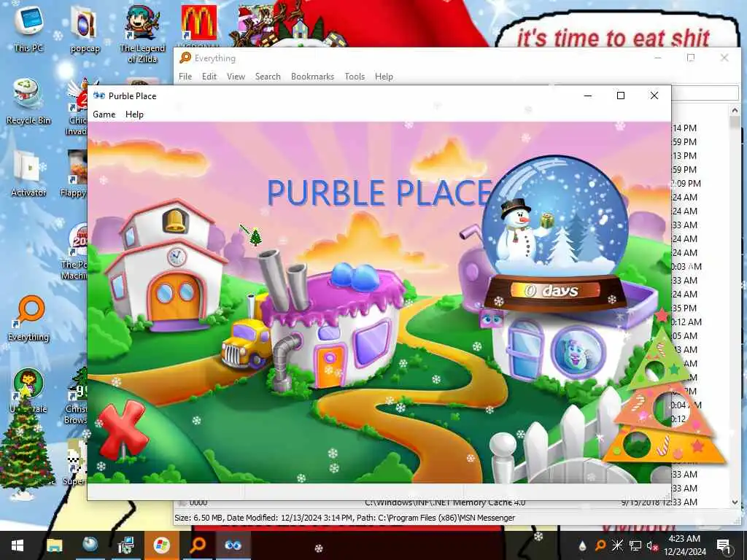747x560 pixels.
Task: Open the Search menu in Everything window
Action: coord(267,76)
